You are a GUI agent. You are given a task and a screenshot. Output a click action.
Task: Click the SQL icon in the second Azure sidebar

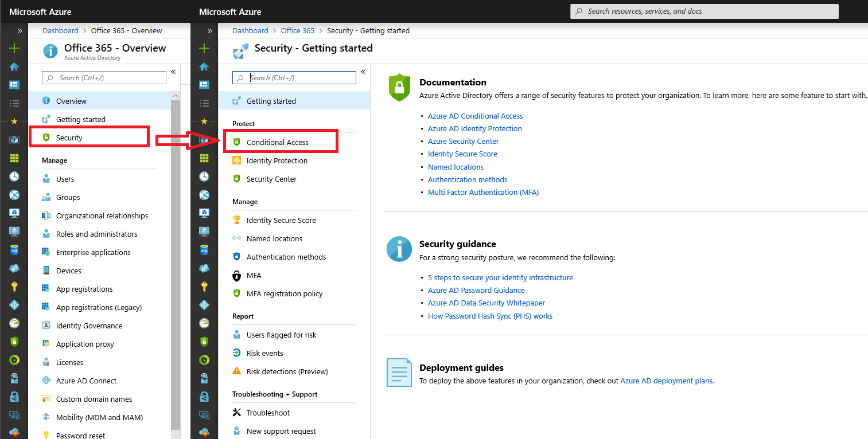pos(204,250)
